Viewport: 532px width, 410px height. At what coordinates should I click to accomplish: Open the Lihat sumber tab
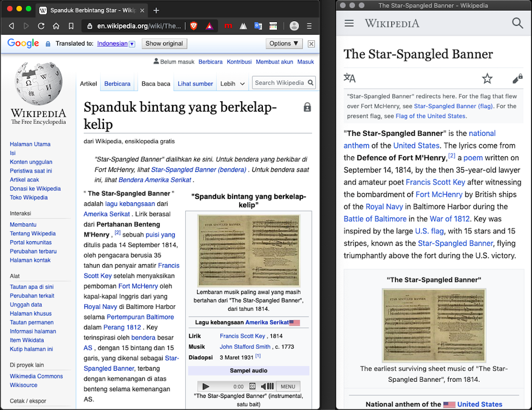point(195,84)
